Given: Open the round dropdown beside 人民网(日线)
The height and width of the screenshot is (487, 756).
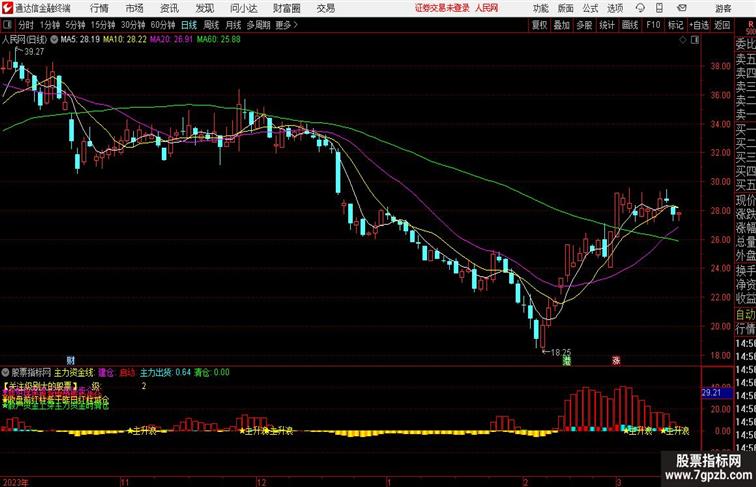Looking at the screenshot, I should click(54, 40).
